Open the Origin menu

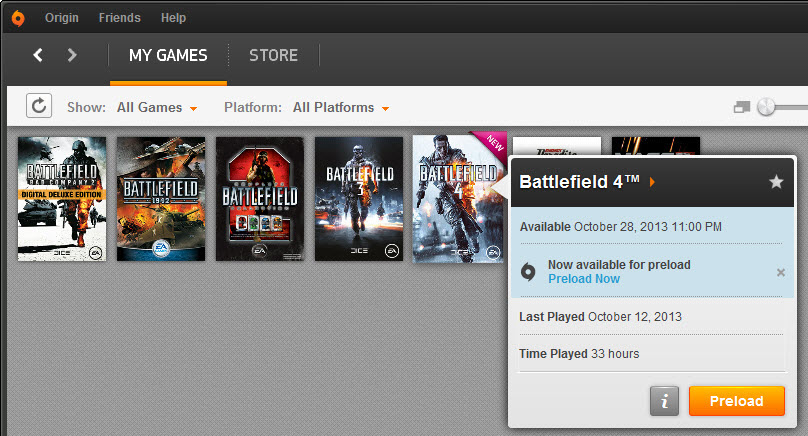pos(62,18)
